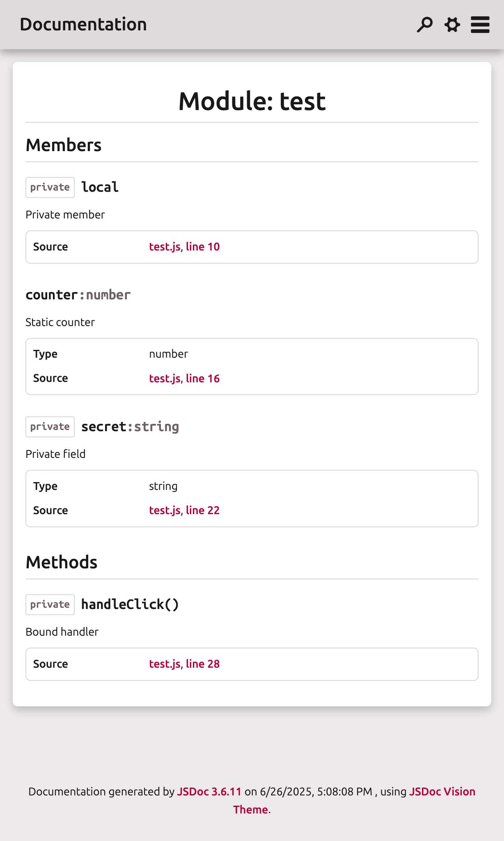Click the Module: test page title
This screenshot has width=504, height=841.
[252, 101]
